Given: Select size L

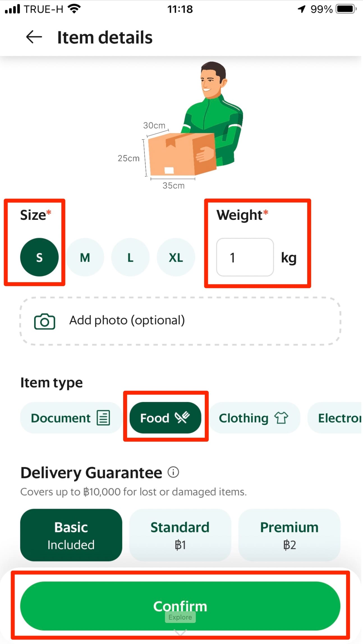Looking at the screenshot, I should (130, 257).
